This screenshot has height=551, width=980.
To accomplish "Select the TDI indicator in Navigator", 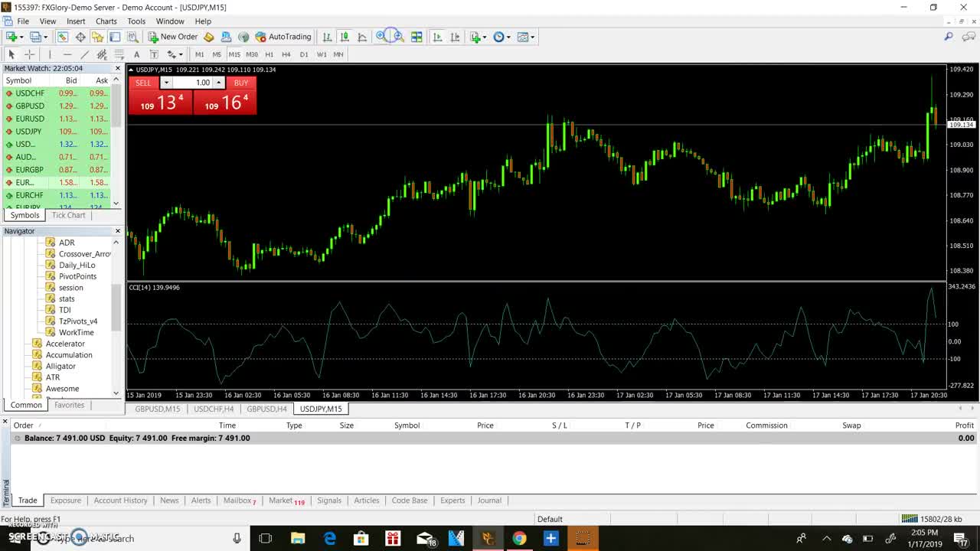I will [x=65, y=310].
